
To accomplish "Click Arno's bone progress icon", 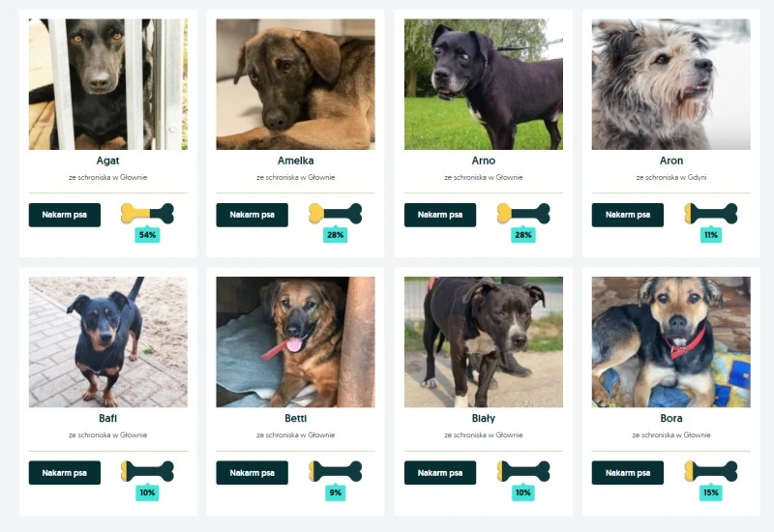I will (523, 214).
